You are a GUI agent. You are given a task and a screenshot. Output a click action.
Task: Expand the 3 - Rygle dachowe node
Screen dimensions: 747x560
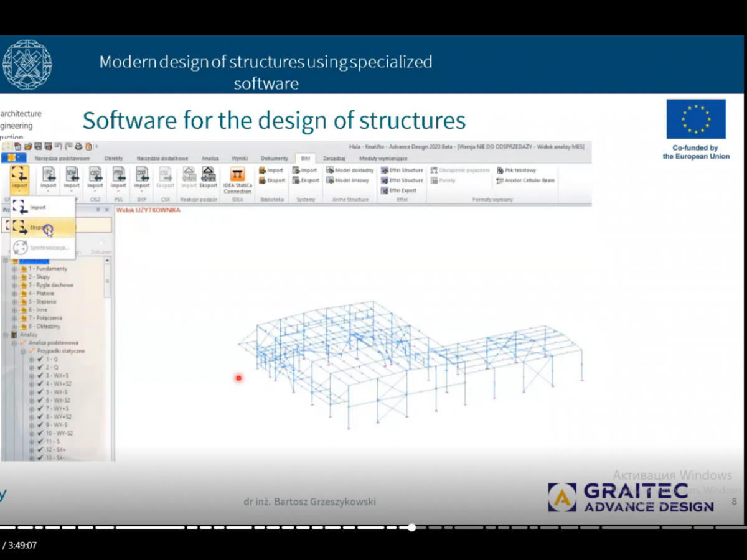coord(14,285)
